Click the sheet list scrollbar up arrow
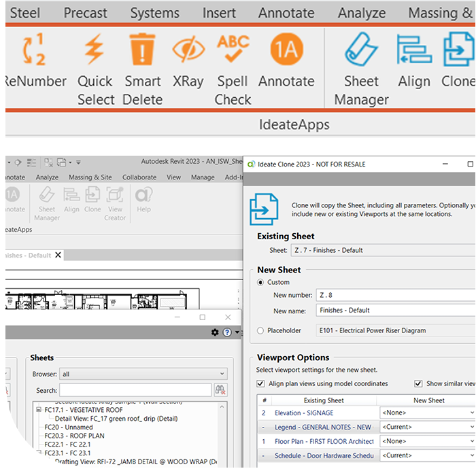Screen dimensions: 476x471 point(222,406)
